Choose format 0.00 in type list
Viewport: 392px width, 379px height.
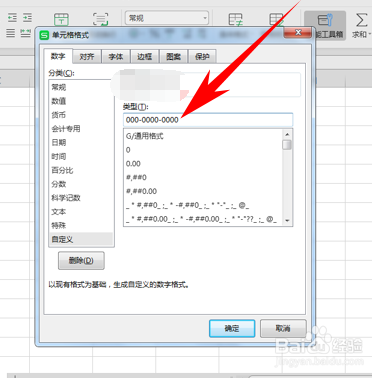tap(203, 164)
